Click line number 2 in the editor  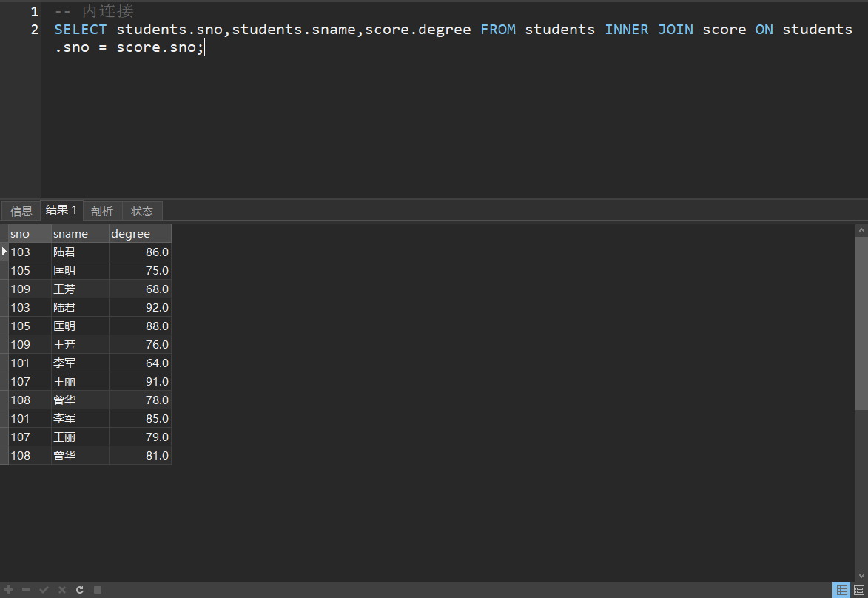coord(34,30)
